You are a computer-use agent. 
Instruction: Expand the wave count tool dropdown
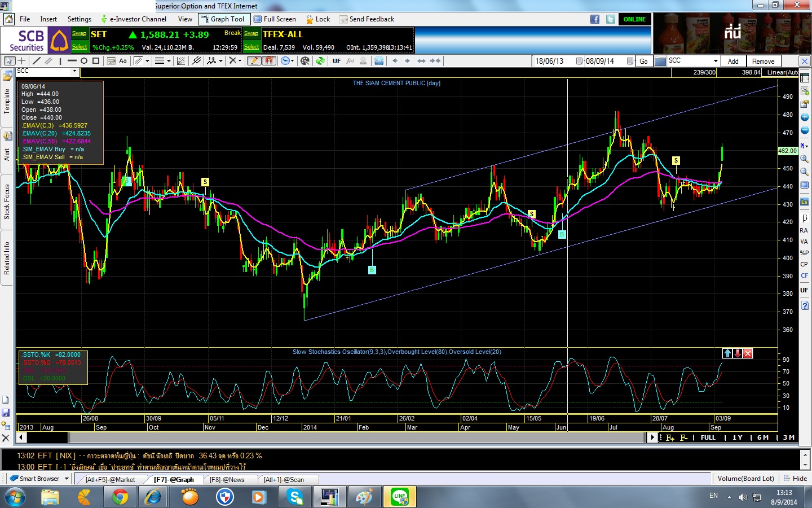(220, 61)
